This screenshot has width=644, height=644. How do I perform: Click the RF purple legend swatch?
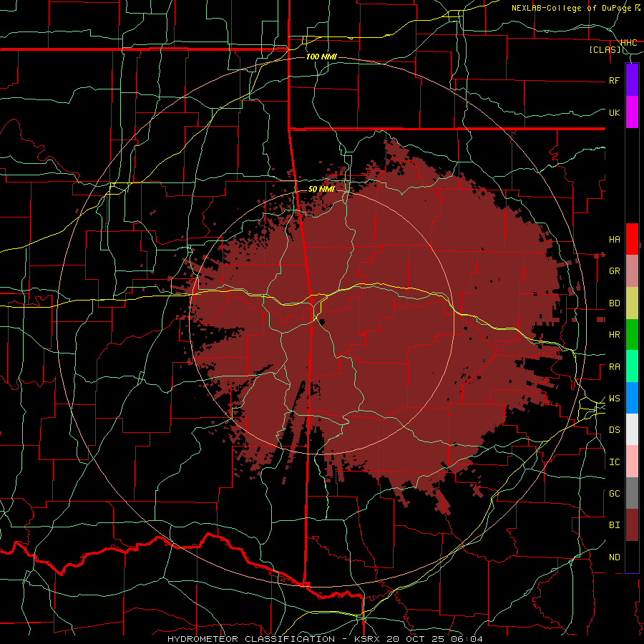[632, 80]
